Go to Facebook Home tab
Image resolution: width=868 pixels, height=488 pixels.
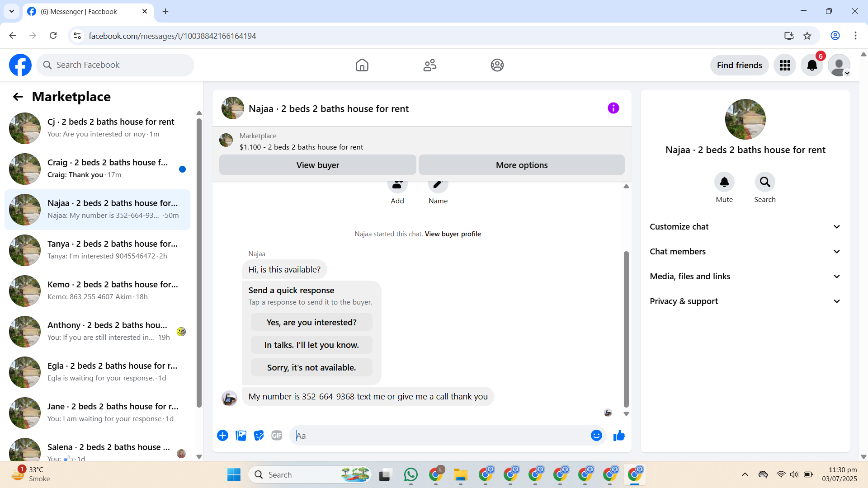pos(362,66)
